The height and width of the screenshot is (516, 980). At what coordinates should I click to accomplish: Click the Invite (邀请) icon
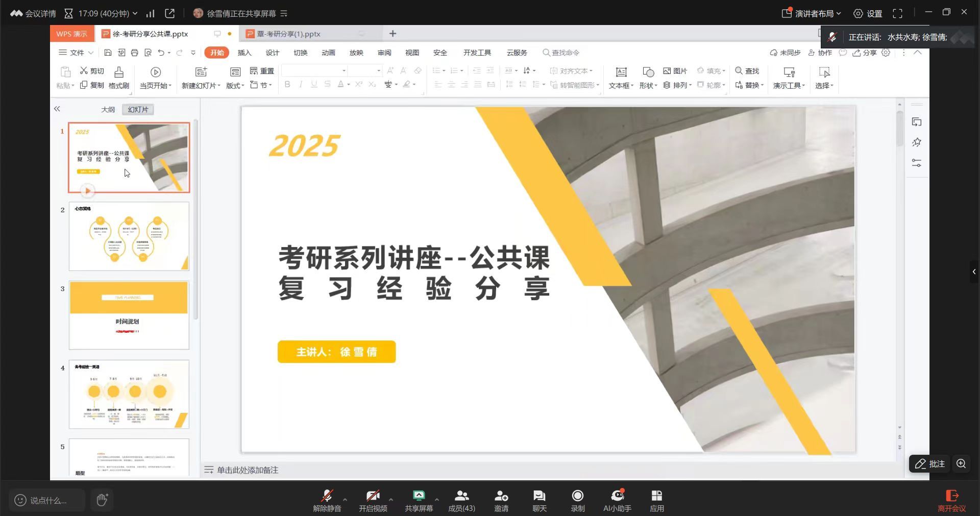501,496
